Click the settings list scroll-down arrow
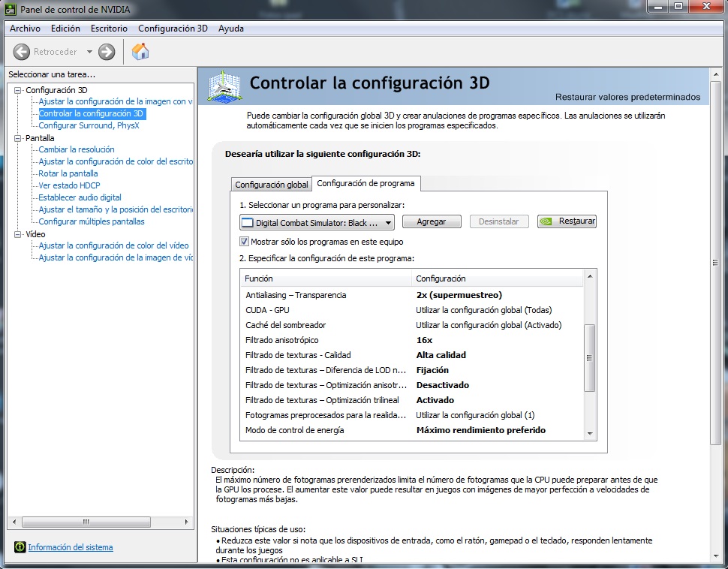Viewport: 728px width, 569px height. click(590, 434)
